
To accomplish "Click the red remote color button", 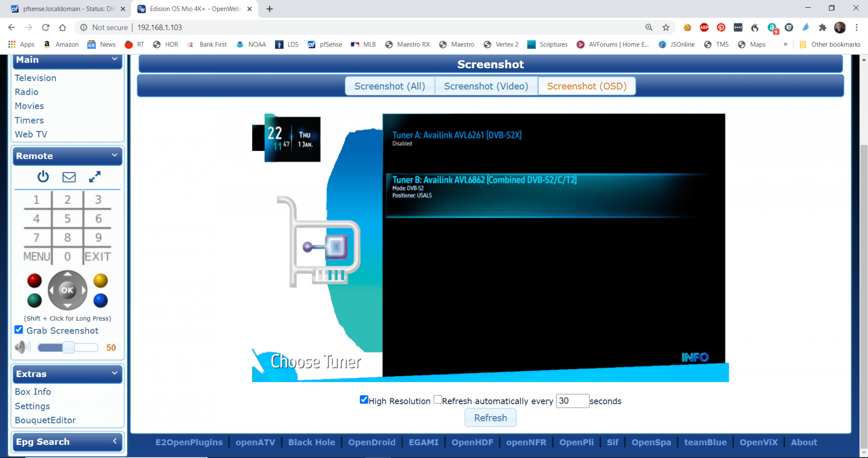I will [x=34, y=281].
